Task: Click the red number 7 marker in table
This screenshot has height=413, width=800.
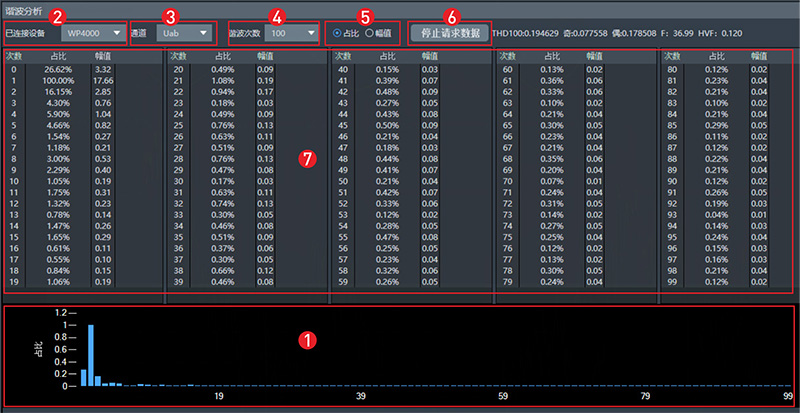Action: tap(308, 160)
